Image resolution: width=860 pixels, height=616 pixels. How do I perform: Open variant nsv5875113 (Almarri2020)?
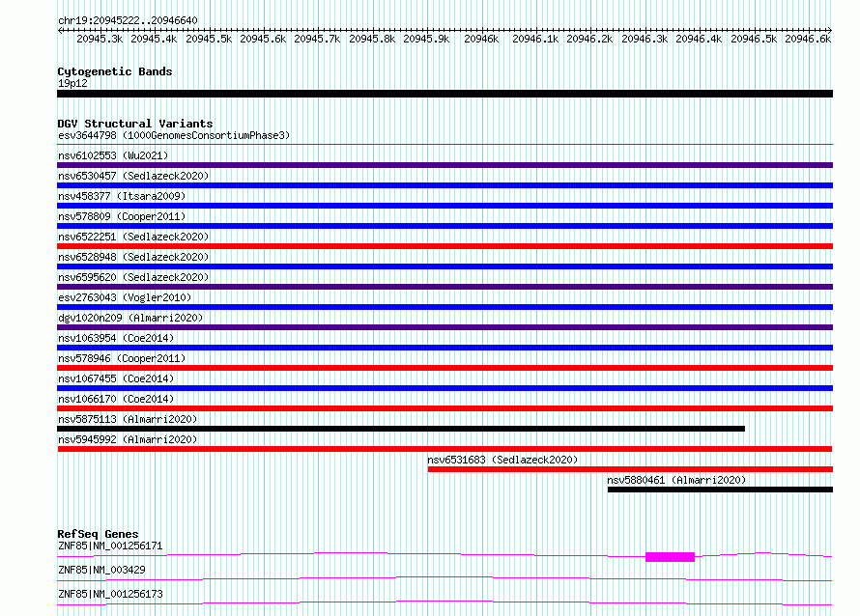[x=128, y=419]
